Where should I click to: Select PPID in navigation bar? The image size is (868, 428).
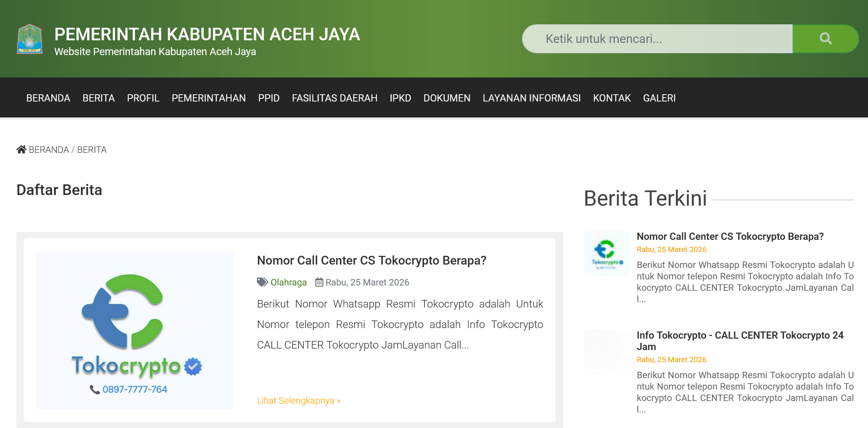268,98
